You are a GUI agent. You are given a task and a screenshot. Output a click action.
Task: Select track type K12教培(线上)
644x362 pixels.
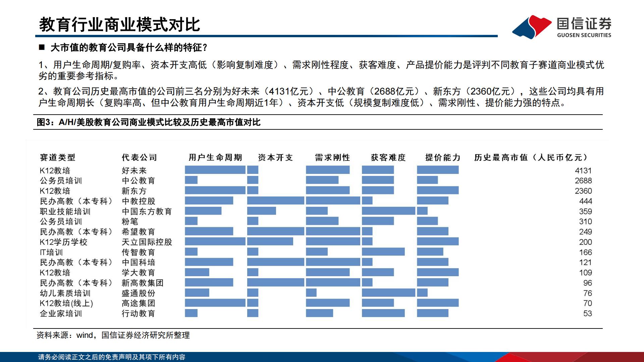coord(66,303)
